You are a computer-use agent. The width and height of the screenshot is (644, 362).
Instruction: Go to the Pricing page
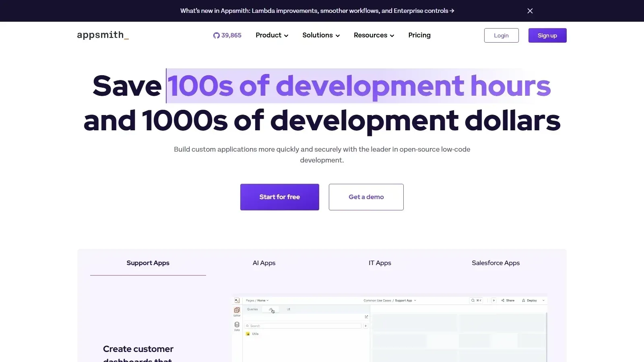[x=419, y=35]
